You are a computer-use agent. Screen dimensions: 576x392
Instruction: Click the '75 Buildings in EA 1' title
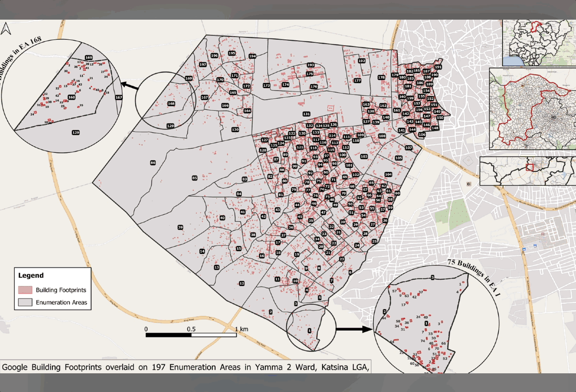[473, 277]
